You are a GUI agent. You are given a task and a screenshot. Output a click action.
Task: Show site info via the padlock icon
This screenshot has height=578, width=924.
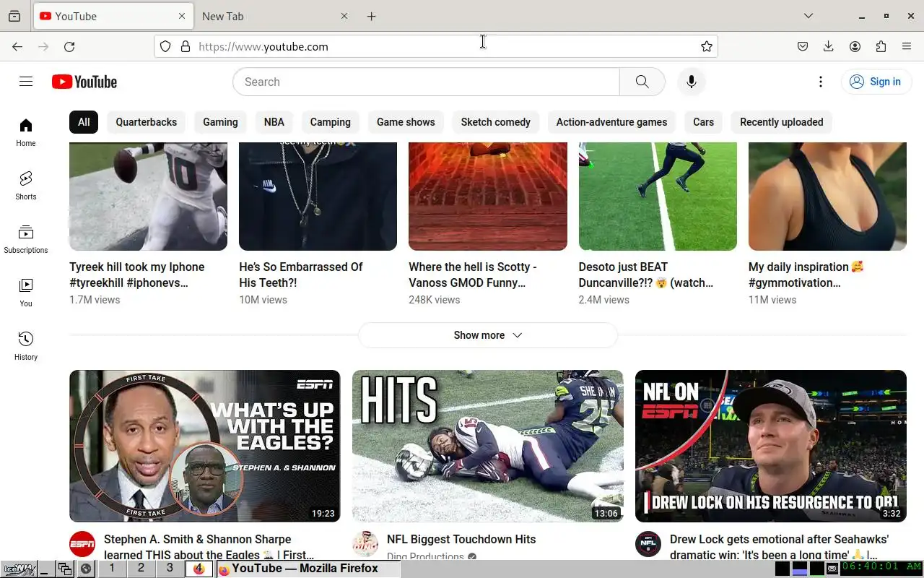point(186,46)
